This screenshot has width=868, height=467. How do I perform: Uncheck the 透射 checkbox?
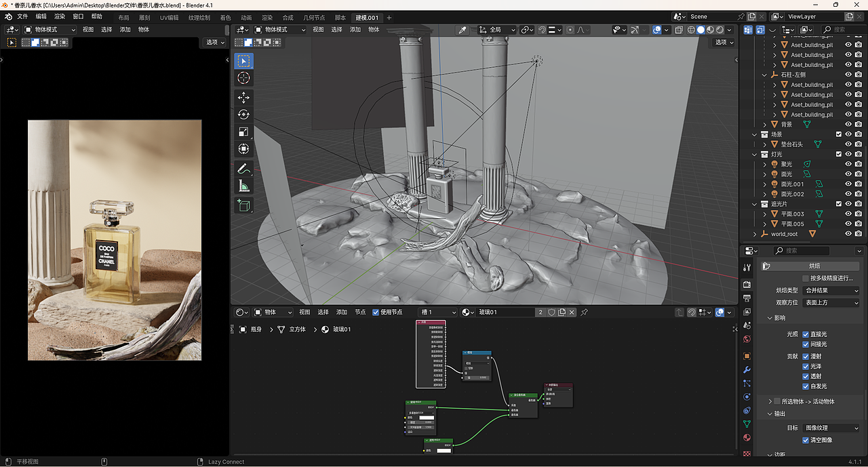tap(806, 376)
